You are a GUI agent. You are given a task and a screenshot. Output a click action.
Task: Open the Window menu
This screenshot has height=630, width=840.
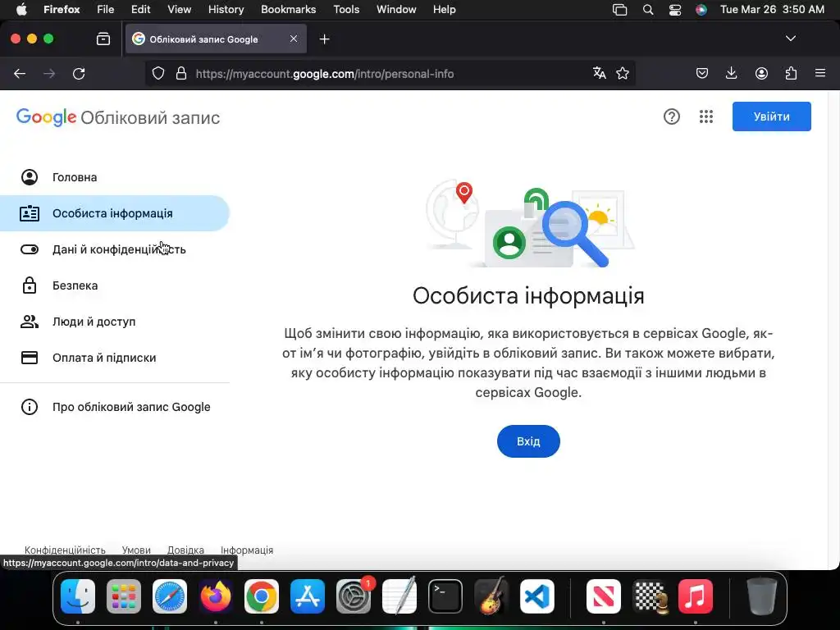pyautogui.click(x=396, y=9)
